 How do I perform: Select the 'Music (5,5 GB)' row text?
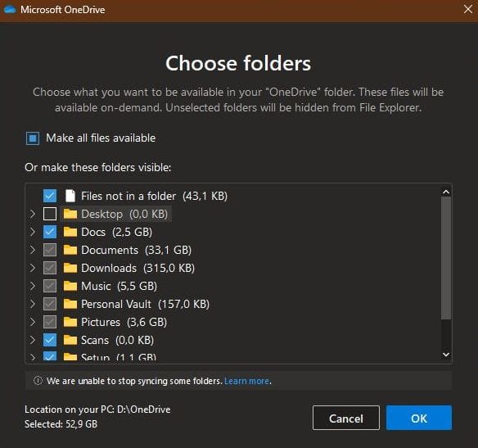pos(119,286)
